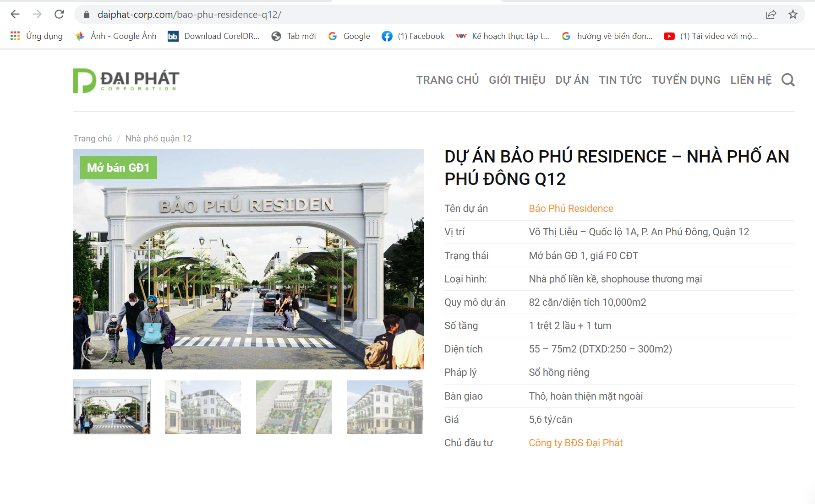Open the Ứng dụng apps grid
Screen dimensions: 815x504
click(37, 36)
